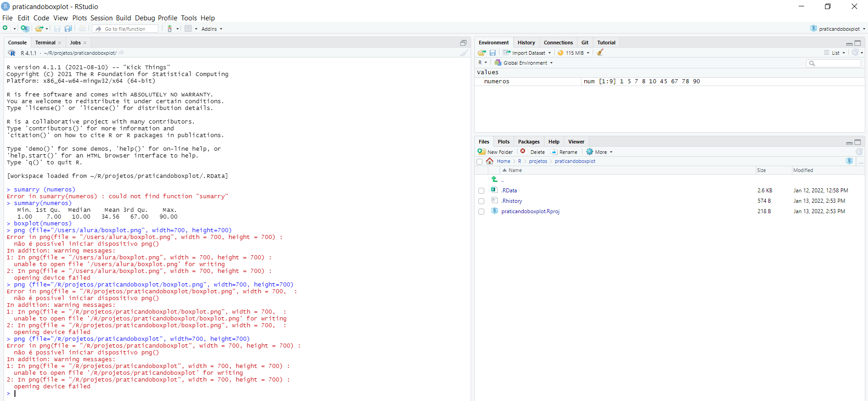868x401 pixels.
Task: Open the Git tab
Action: [x=585, y=43]
